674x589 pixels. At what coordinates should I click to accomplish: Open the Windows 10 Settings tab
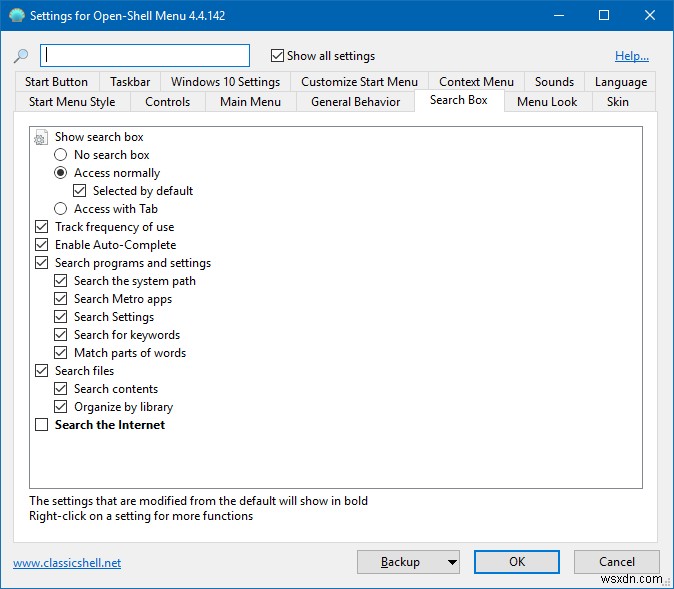(x=225, y=82)
